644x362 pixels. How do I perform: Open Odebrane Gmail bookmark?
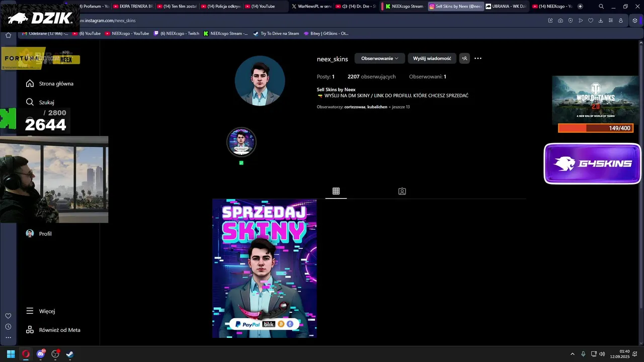[45, 34]
